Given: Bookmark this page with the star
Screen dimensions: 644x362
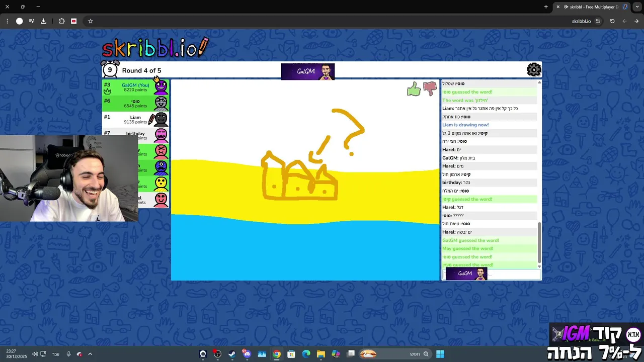Looking at the screenshot, I should (x=91, y=21).
